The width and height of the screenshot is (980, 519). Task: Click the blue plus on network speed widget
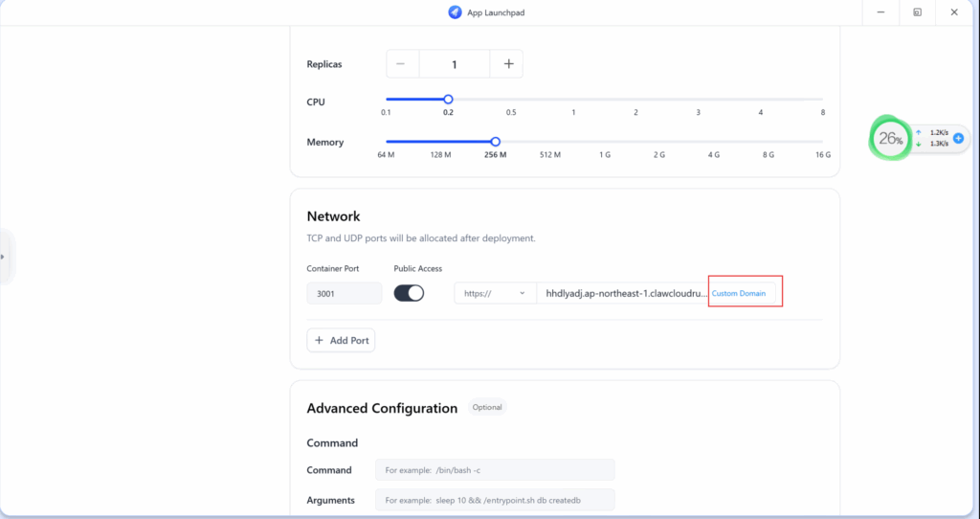click(958, 138)
